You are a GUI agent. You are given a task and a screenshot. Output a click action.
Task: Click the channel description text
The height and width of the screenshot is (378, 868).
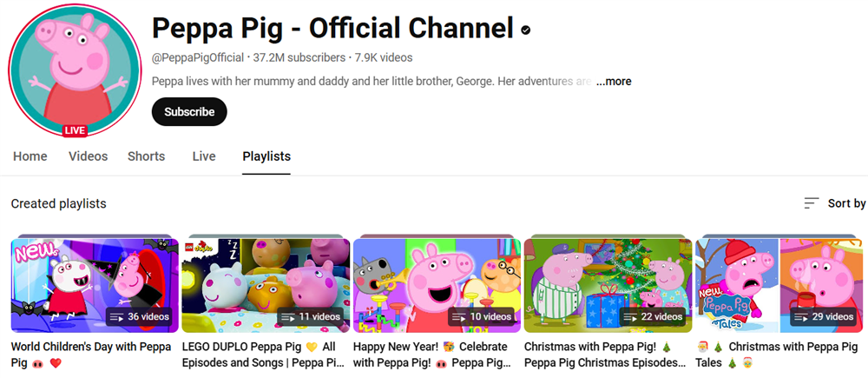372,82
